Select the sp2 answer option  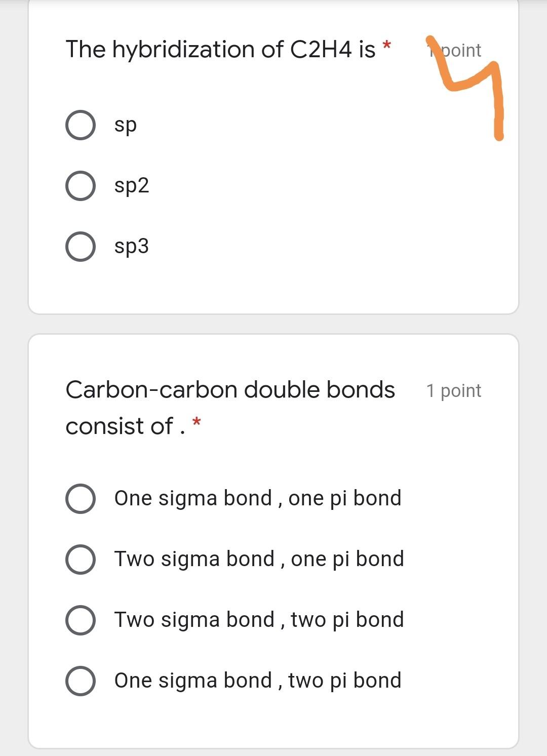[80, 185]
